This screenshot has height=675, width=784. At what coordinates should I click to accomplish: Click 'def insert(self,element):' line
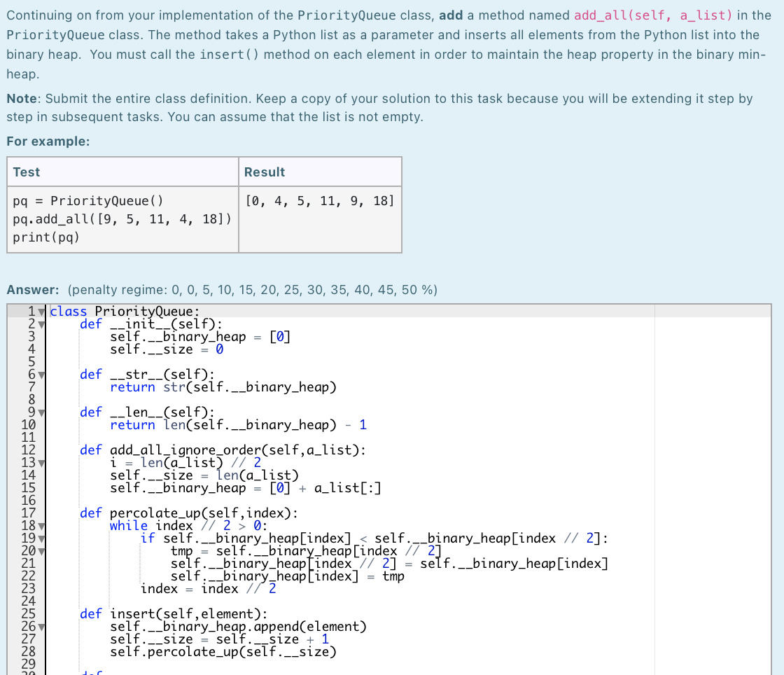click(174, 613)
